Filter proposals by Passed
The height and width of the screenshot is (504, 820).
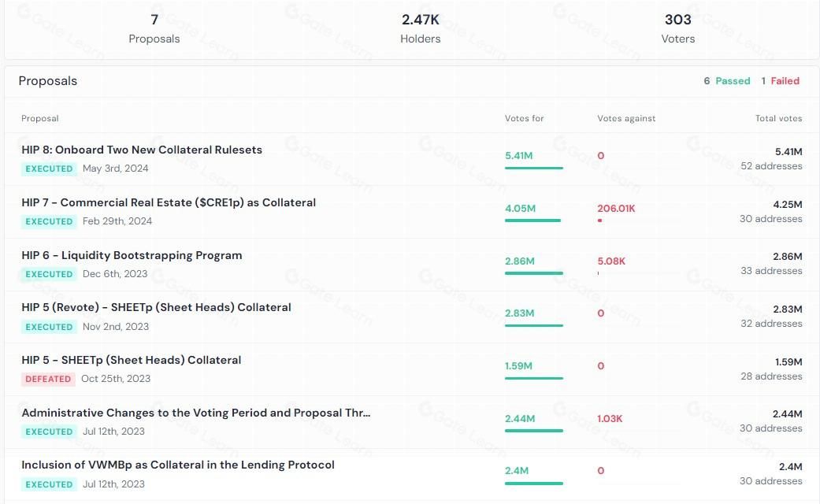pyautogui.click(x=727, y=81)
